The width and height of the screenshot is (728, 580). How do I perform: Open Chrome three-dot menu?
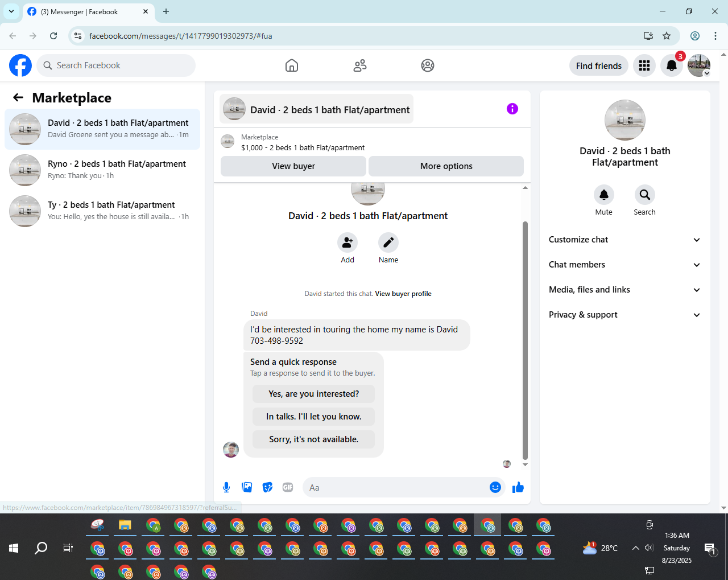715,36
